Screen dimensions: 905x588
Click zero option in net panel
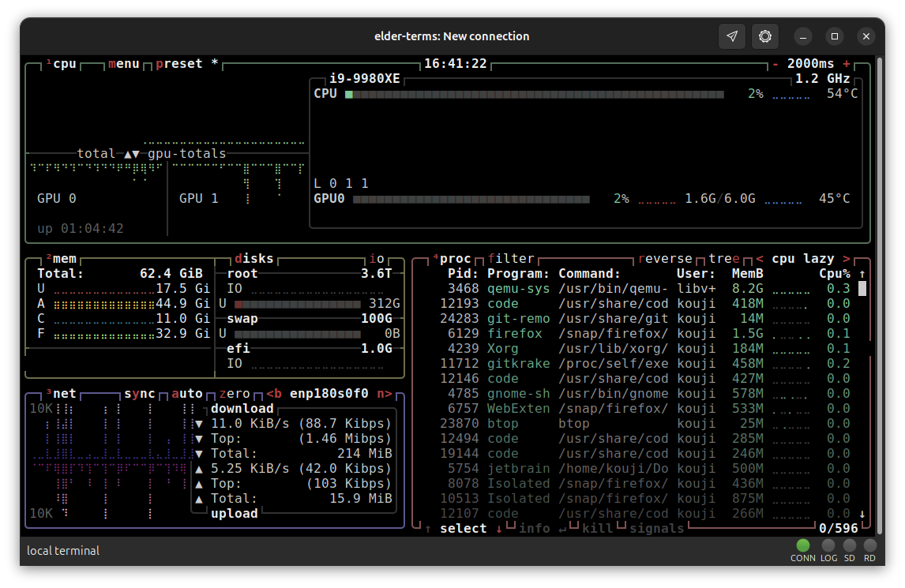coord(235,394)
